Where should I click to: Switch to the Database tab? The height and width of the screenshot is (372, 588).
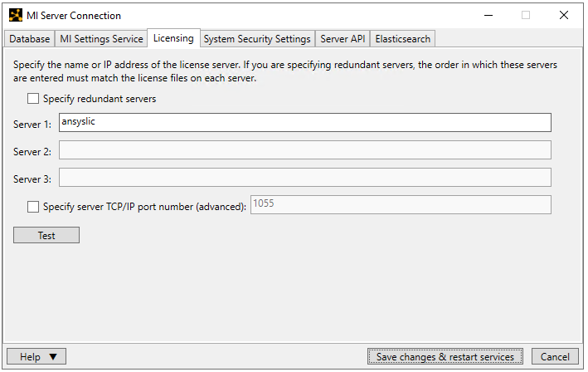(30, 39)
